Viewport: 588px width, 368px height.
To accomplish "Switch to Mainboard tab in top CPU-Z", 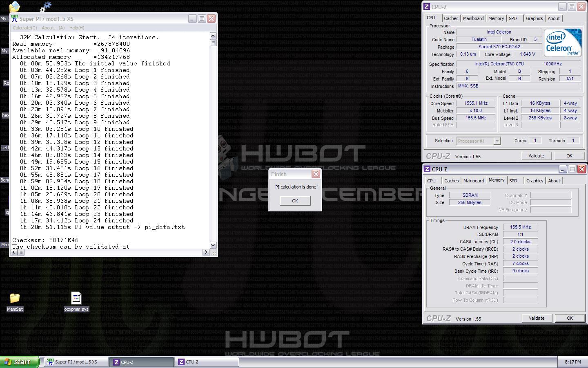I will coord(473,18).
